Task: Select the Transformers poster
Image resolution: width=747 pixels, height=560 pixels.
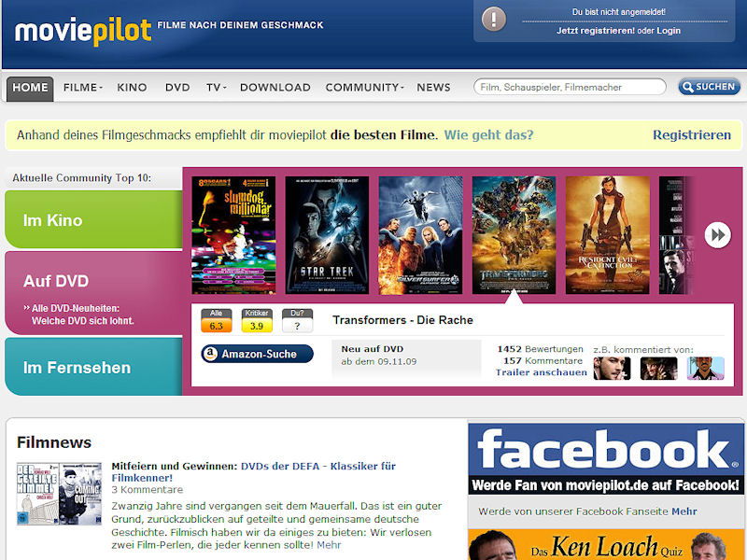Action: tap(514, 235)
